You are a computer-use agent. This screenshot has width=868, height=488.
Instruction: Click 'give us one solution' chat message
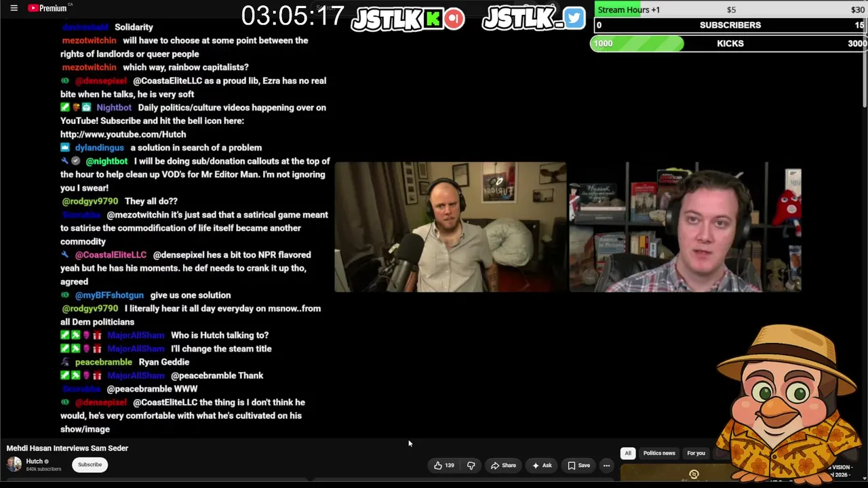[x=191, y=296]
